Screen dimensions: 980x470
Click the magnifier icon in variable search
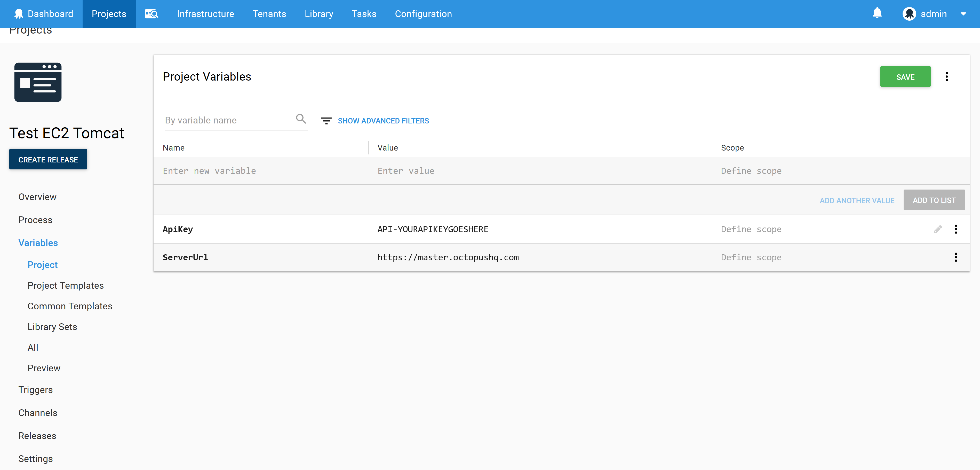pyautogui.click(x=300, y=119)
